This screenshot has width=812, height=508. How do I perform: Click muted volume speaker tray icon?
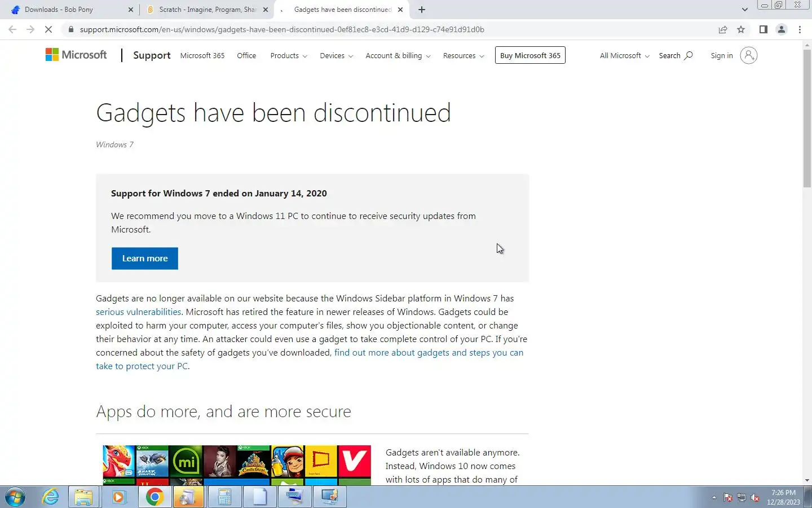755,498
